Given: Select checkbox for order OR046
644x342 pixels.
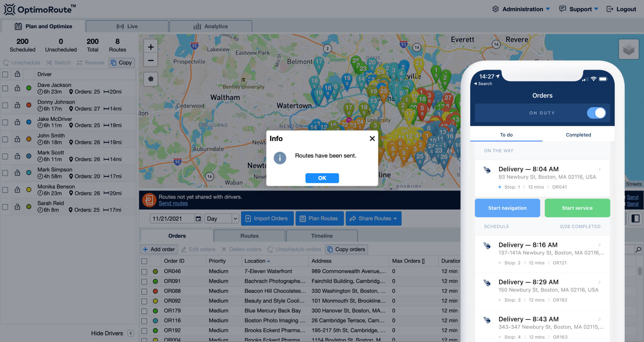Looking at the screenshot, I should 144,272.
